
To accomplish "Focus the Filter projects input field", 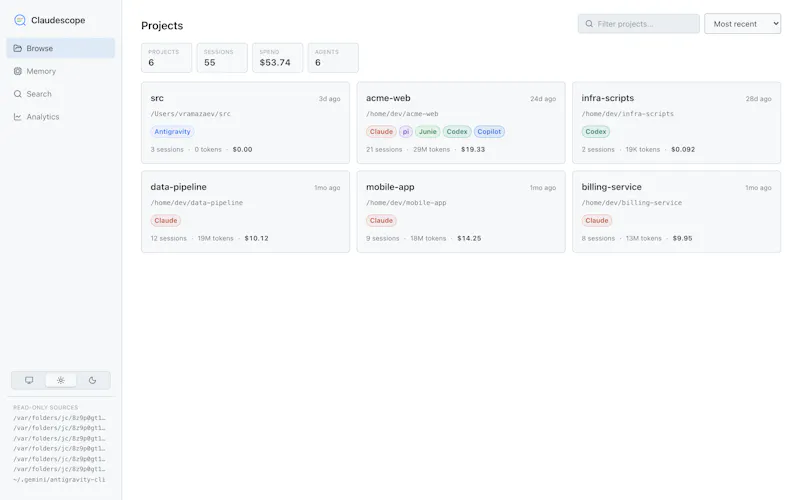I will tap(639, 24).
